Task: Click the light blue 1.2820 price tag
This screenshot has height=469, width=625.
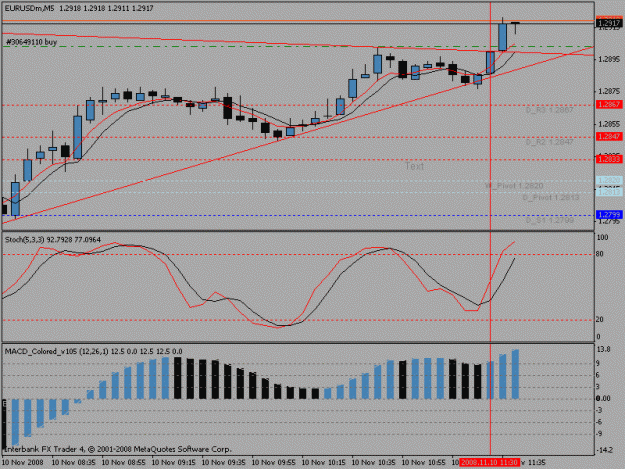Action: (609, 181)
